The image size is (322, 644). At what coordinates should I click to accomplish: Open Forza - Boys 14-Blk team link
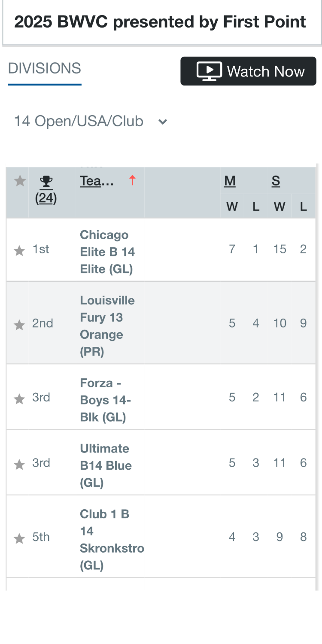pos(106,400)
